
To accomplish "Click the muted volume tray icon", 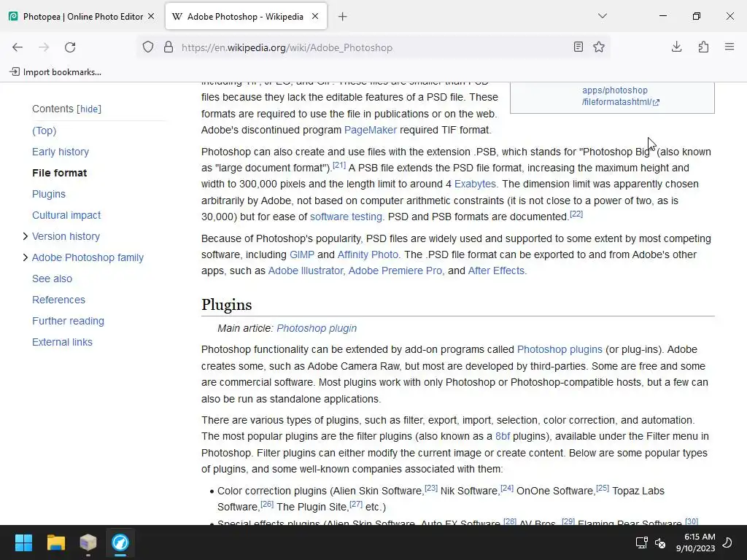I will (x=660, y=542).
